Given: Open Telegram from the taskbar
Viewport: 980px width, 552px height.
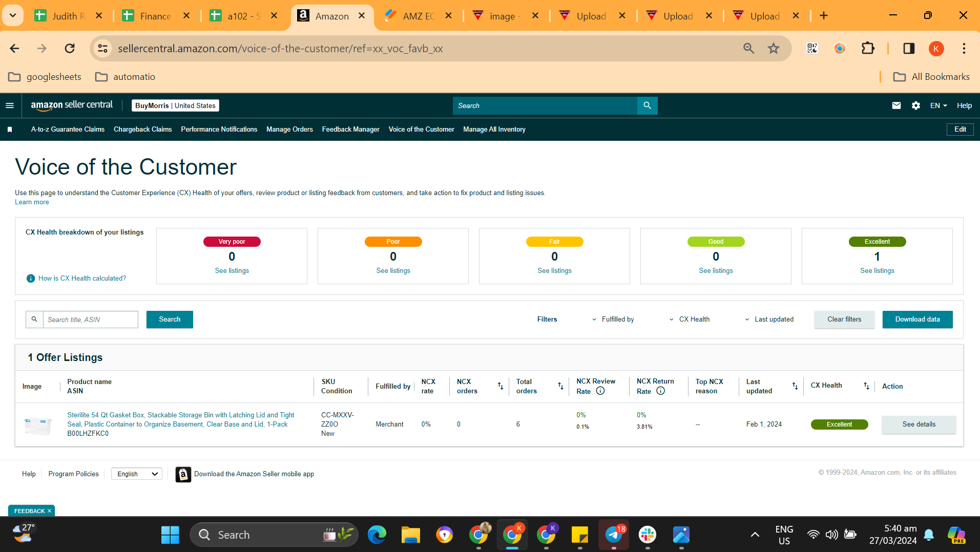Looking at the screenshot, I should [x=614, y=535].
